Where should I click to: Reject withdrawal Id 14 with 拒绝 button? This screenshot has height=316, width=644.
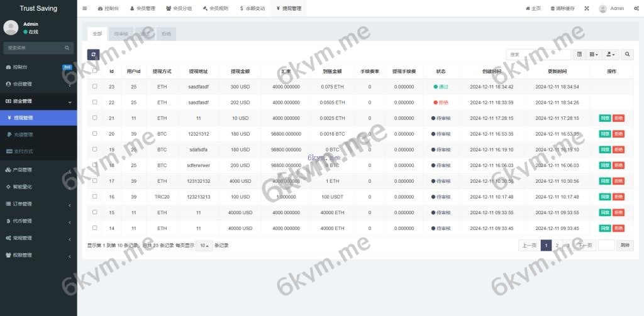pos(618,228)
